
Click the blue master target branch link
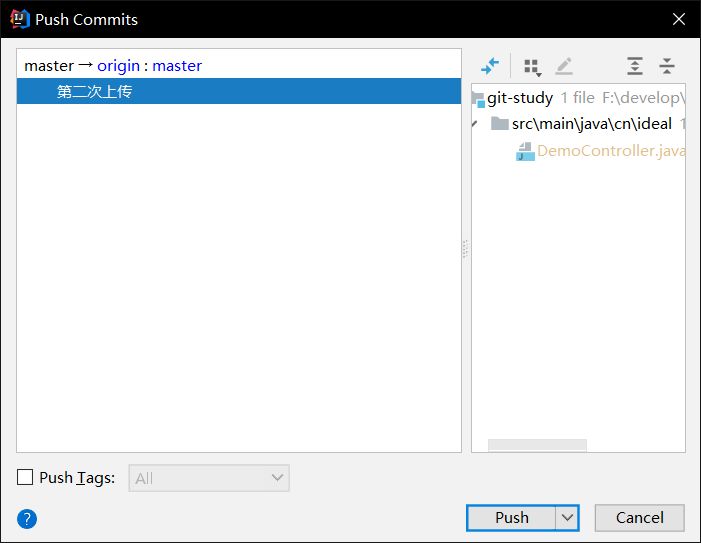177,66
